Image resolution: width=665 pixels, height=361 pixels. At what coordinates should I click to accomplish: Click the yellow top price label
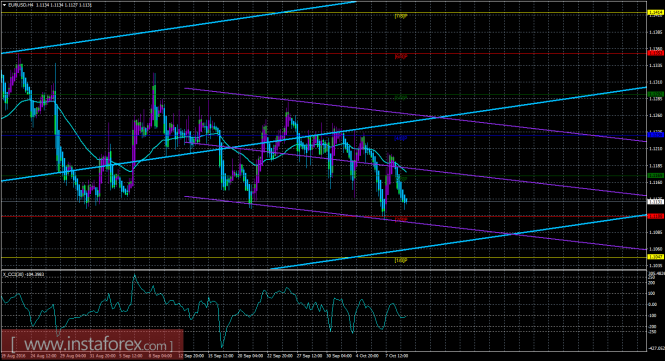[x=656, y=13]
